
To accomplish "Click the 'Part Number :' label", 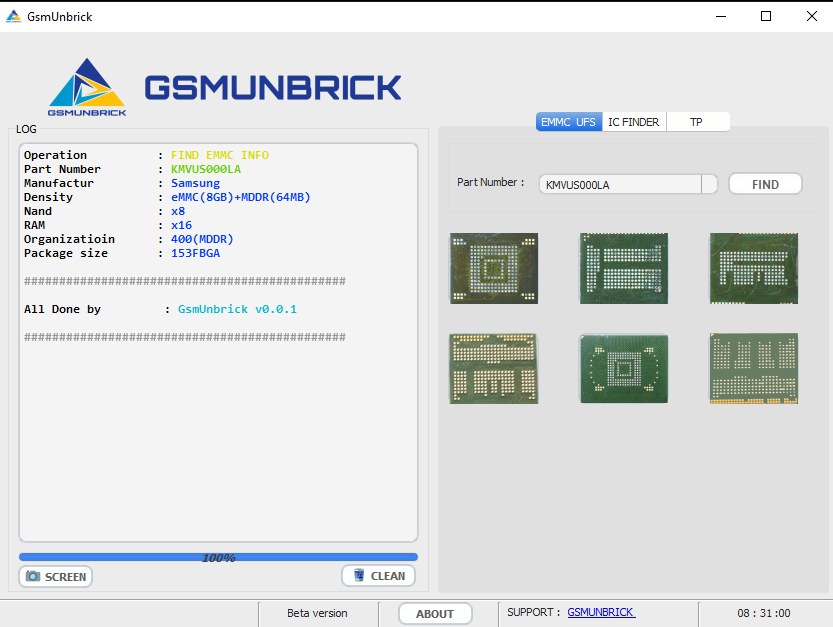I will click(491, 182).
